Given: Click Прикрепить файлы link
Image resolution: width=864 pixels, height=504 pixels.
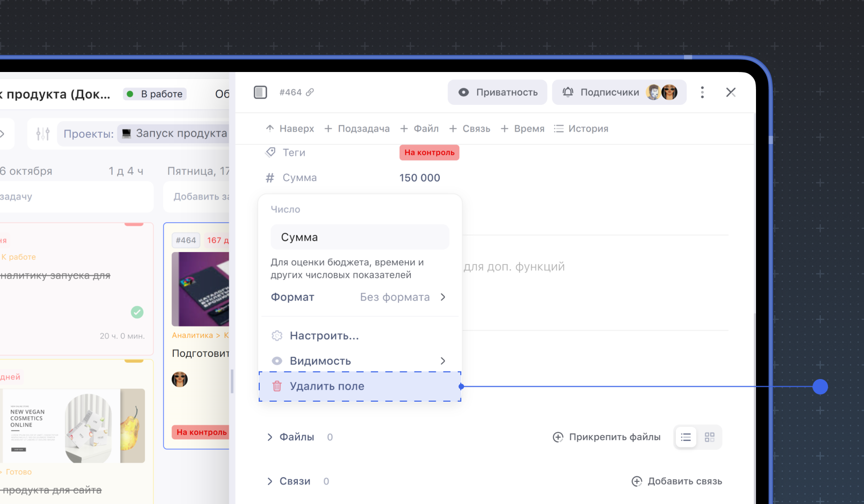Looking at the screenshot, I should pos(607,437).
